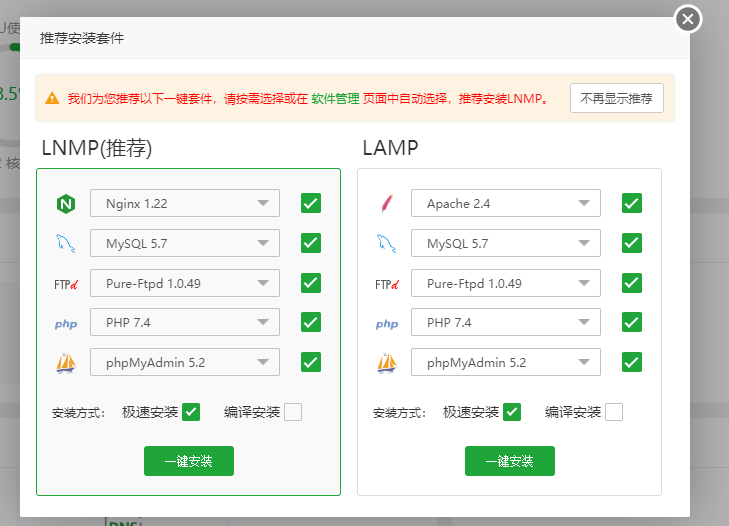Click the MySQL dolphin icon in LNMP

(66, 244)
